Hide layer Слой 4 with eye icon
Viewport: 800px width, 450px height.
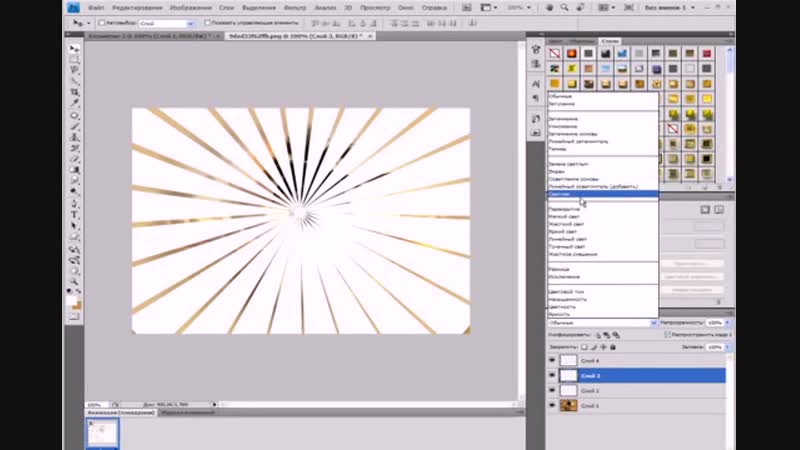[x=552, y=360]
